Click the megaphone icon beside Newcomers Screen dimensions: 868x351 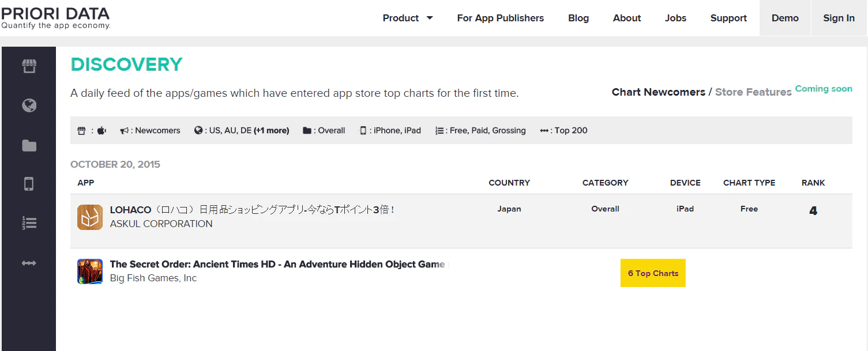click(x=124, y=131)
